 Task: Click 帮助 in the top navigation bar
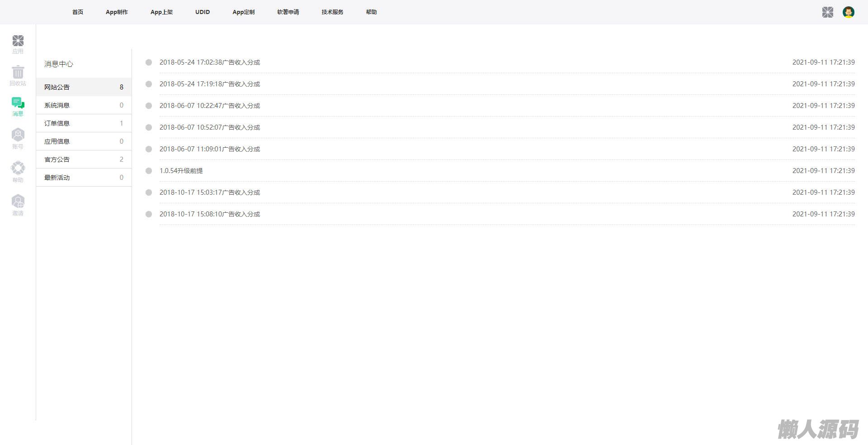coord(371,12)
